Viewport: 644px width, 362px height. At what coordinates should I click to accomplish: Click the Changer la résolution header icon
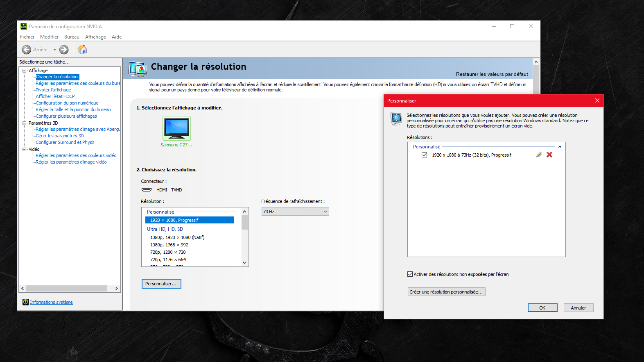click(138, 68)
